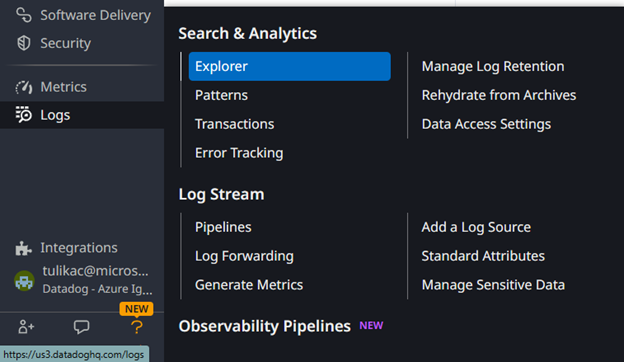Open the help question mark icon

pos(136,327)
